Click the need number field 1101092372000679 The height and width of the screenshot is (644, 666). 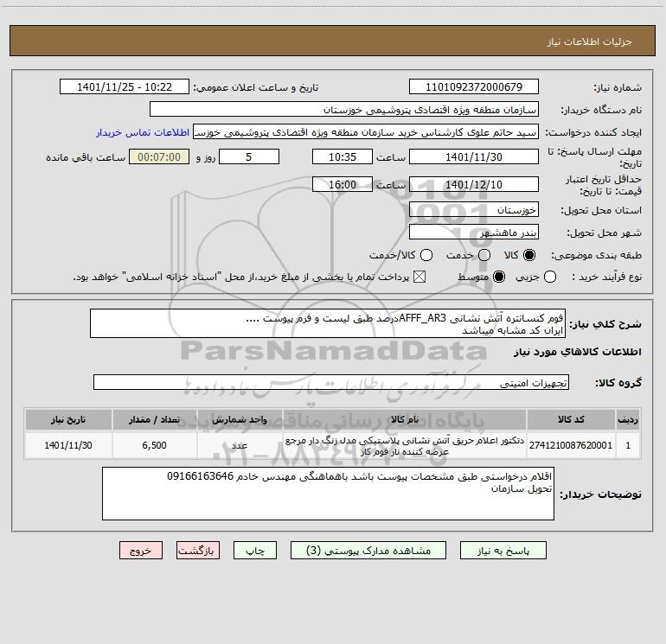pyautogui.click(x=474, y=87)
